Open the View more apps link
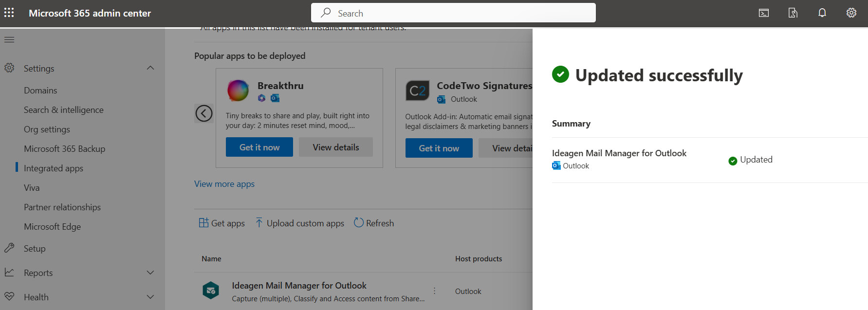Viewport: 868px width, 310px height. pos(224,184)
